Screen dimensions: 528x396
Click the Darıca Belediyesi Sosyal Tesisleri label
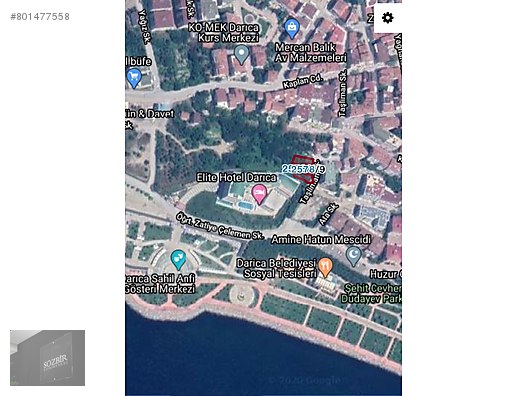277,268
